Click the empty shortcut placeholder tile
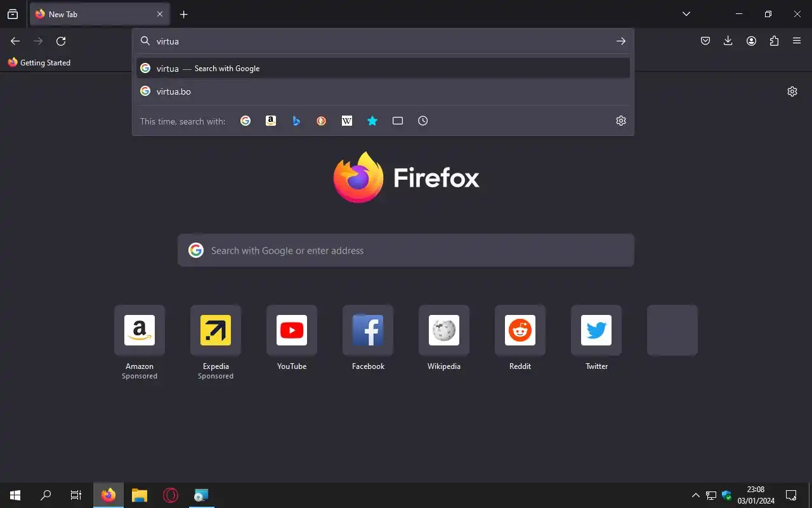This screenshot has width=812, height=508. [672, 330]
